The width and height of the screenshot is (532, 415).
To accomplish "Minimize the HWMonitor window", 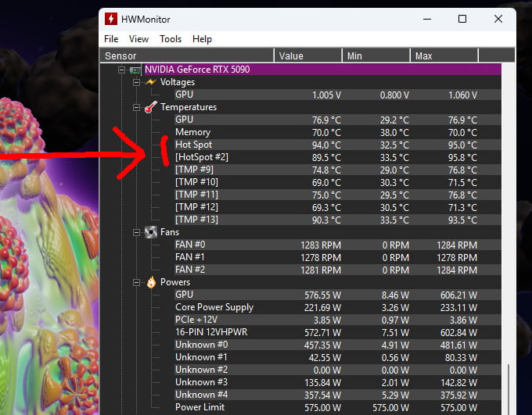I will pos(427,19).
